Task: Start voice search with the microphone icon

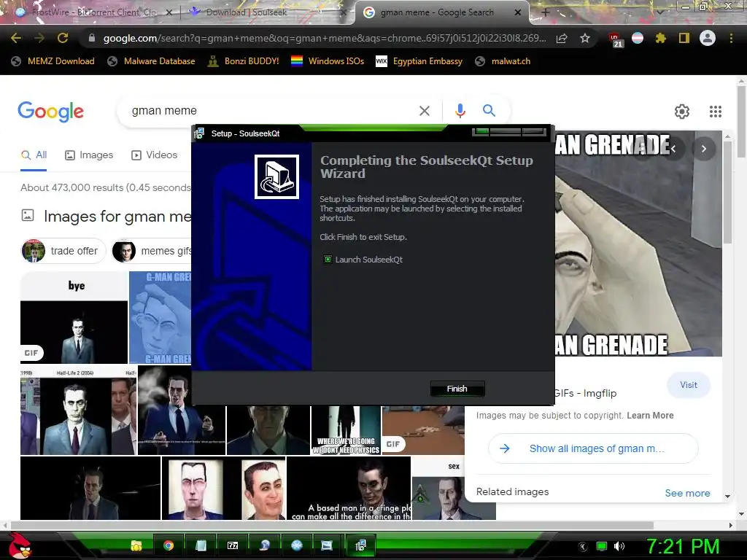Action: 460,111
